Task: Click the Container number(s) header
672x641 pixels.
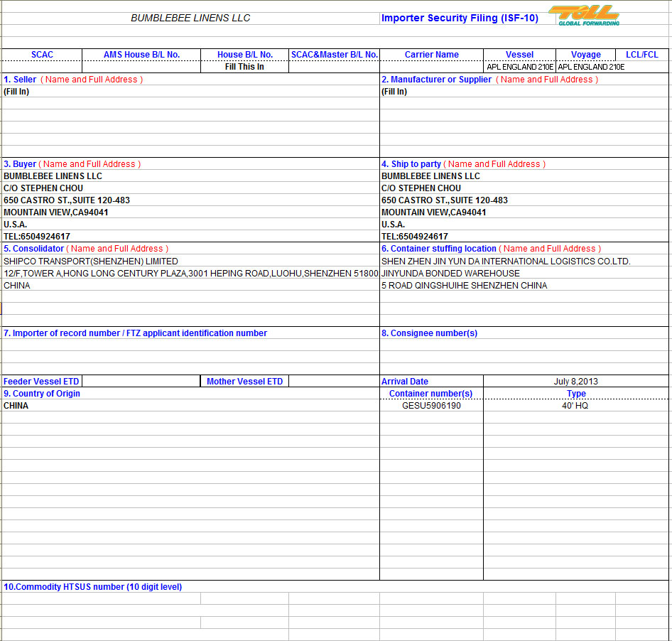Action: coord(430,393)
